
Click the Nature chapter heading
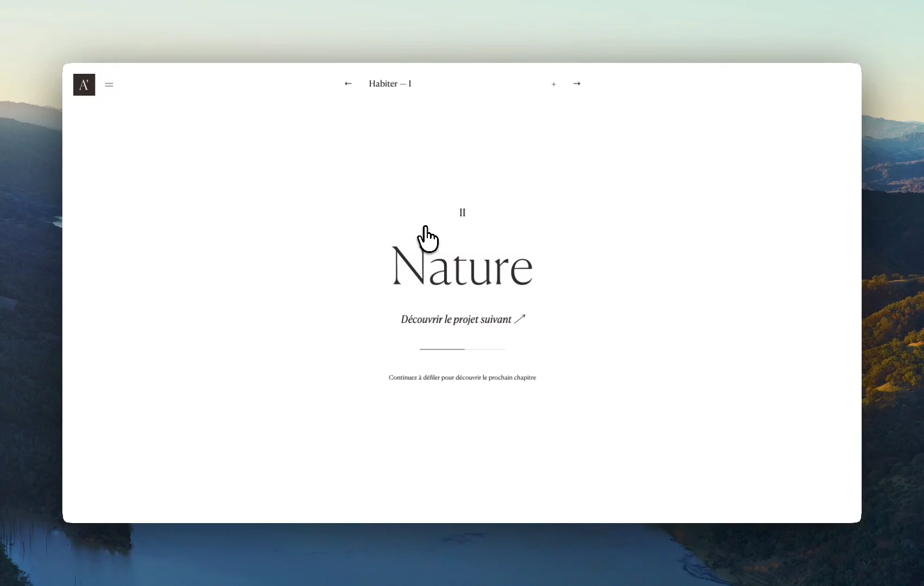click(x=463, y=266)
